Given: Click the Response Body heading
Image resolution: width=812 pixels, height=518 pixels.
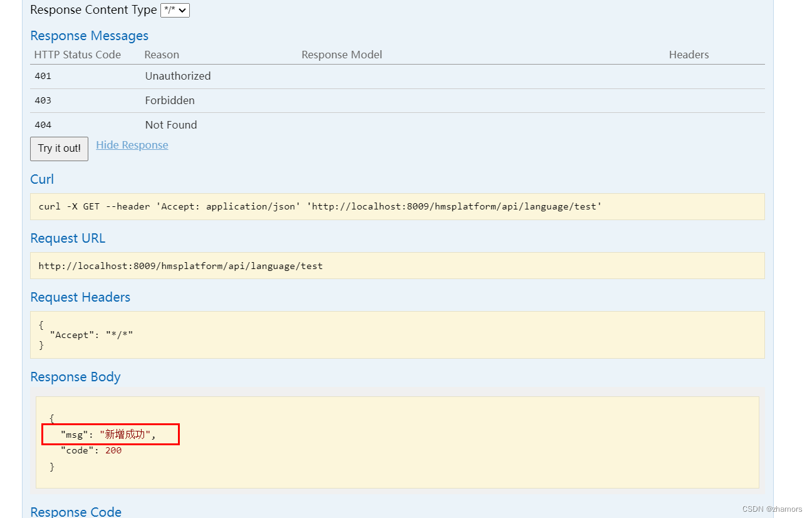Looking at the screenshot, I should click(75, 377).
